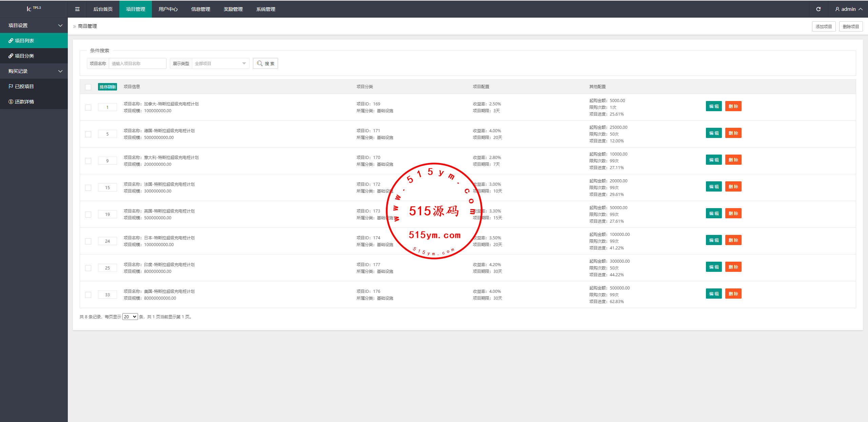The height and width of the screenshot is (422, 868).
Task: Click 删除 for project ID 174
Action: point(733,240)
